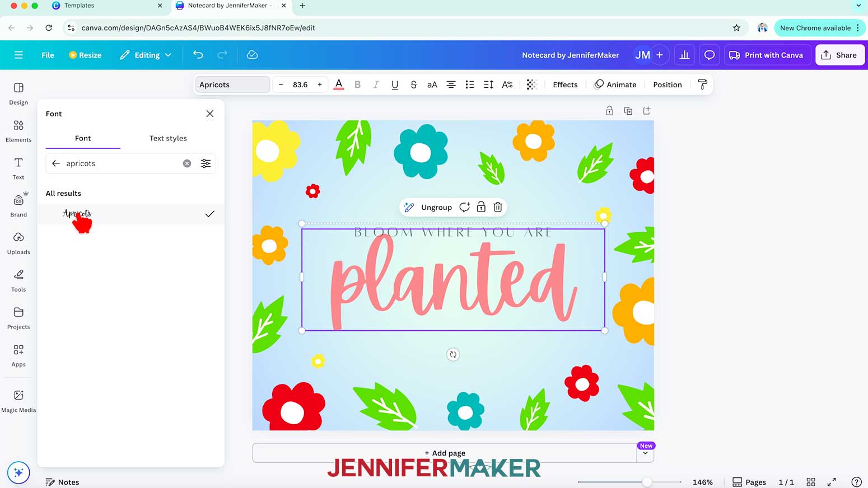Open transparency control
Image resolution: width=868 pixels, height=488 pixels.
531,85
